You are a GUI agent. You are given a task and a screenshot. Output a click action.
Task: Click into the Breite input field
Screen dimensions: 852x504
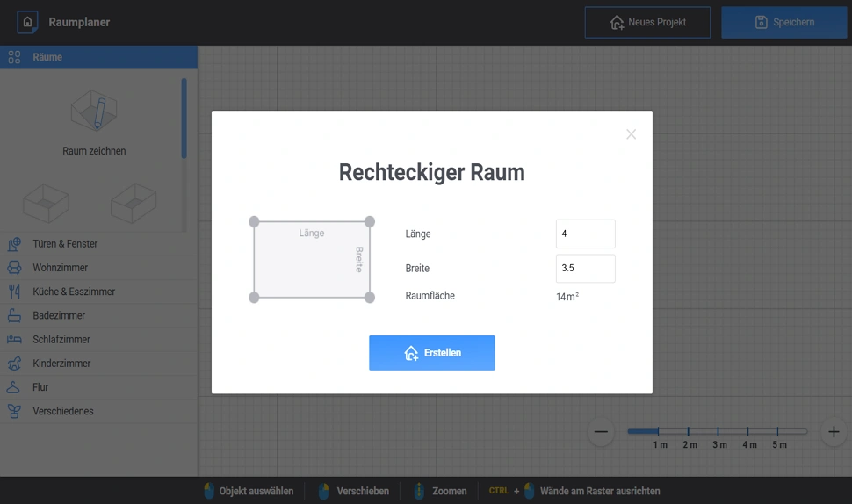(x=586, y=269)
